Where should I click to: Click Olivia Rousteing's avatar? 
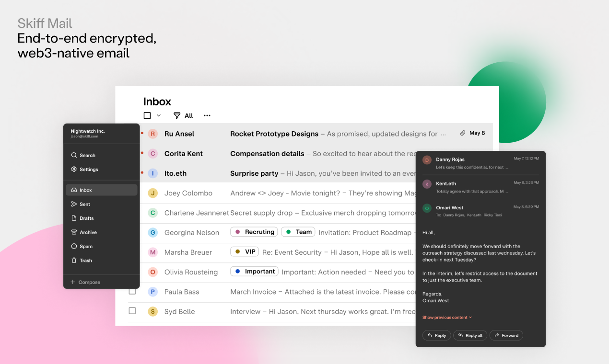coord(153,272)
